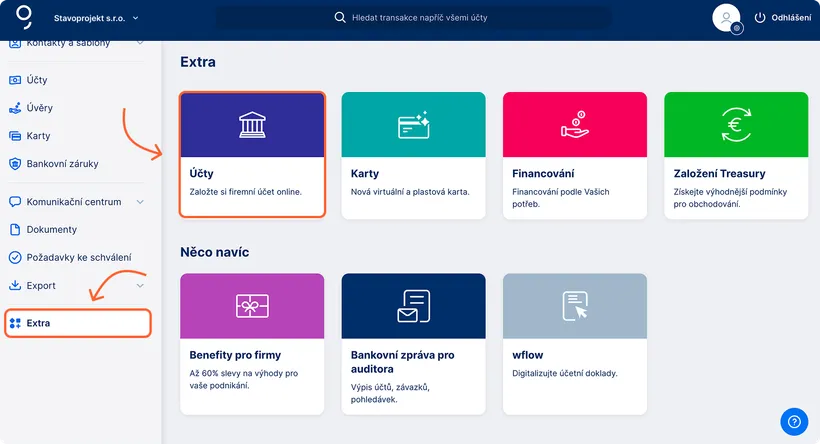The image size is (820, 444).
Task: Expand the Kontakty a šablony section
Action: (139, 43)
